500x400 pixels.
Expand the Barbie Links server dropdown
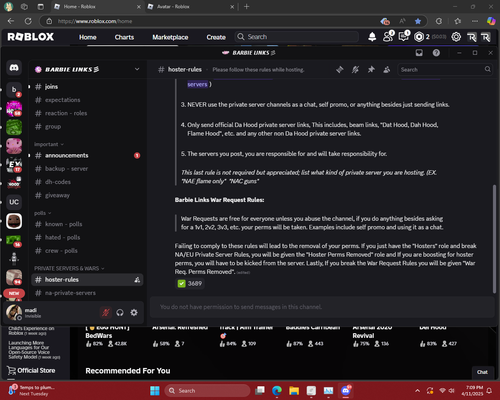pyautogui.click(x=137, y=69)
